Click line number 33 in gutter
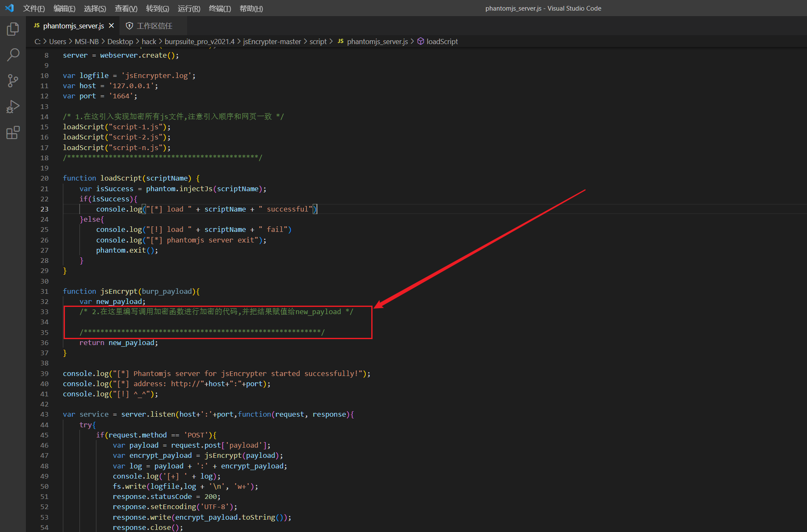 [44, 312]
